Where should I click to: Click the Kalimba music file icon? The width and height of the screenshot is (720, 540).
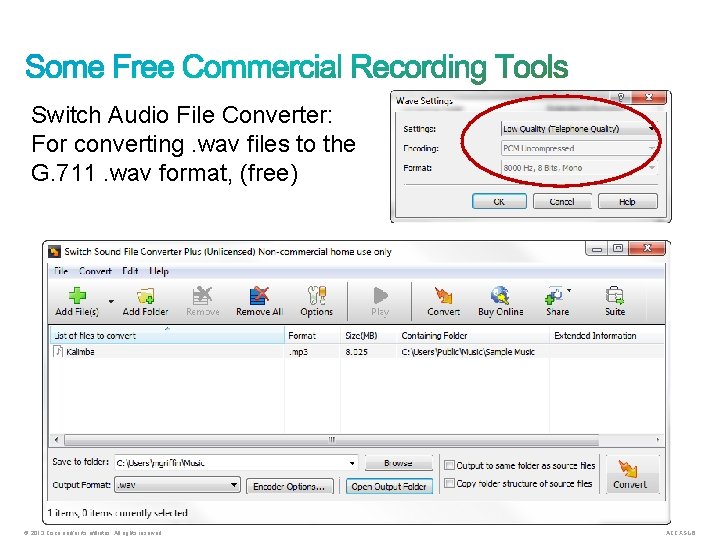pos(58,351)
